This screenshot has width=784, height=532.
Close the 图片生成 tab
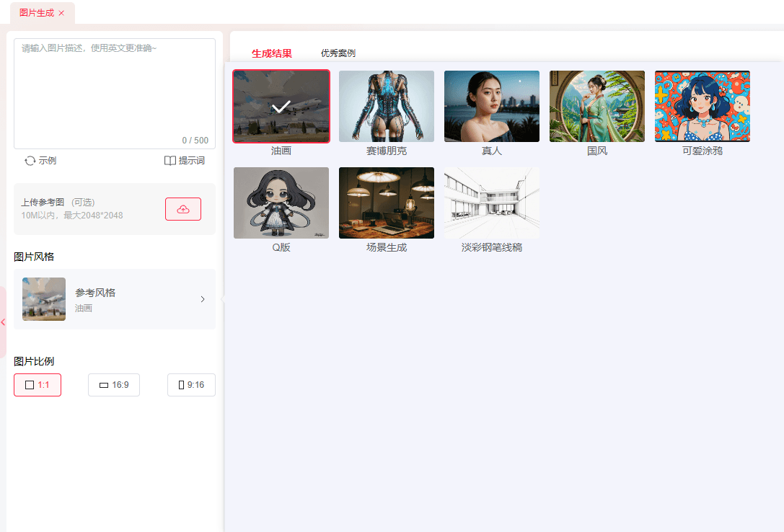coord(61,13)
